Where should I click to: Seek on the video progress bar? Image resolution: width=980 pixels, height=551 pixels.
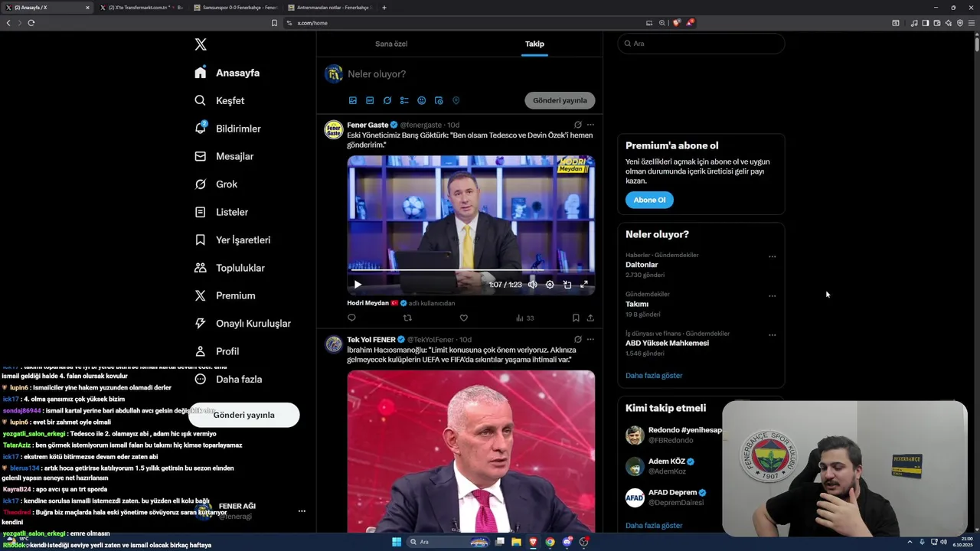pyautogui.click(x=471, y=270)
